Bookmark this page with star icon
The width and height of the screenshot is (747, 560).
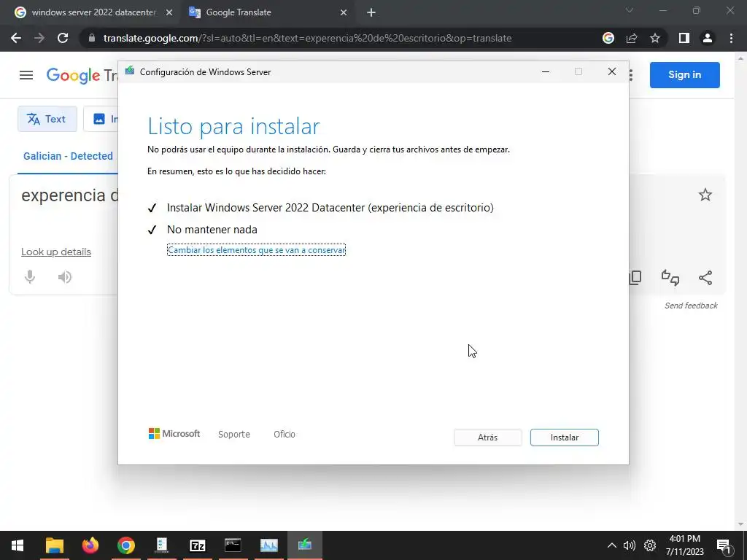(x=655, y=38)
